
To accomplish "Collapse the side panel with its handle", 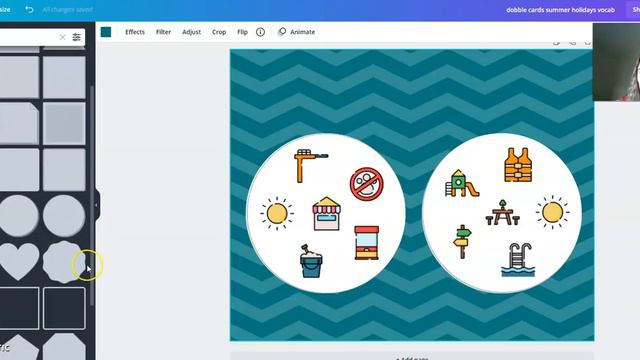I will 97,205.
